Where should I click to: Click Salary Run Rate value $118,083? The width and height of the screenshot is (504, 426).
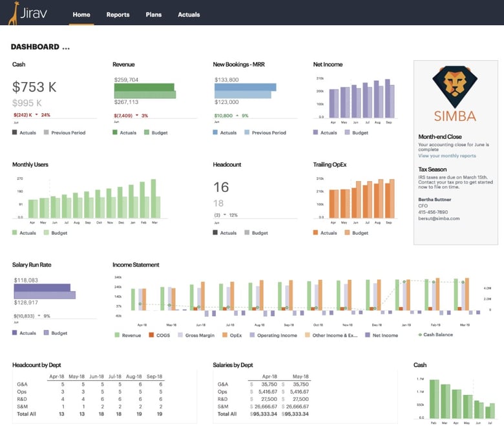pos(26,280)
